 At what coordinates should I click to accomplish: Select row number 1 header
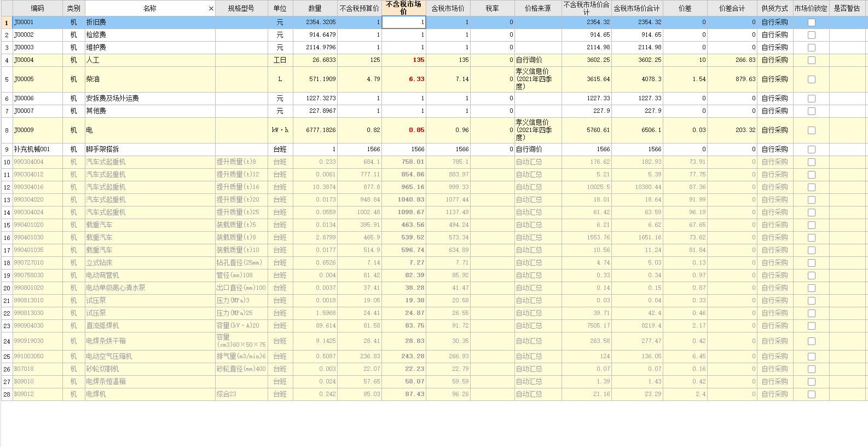(x=7, y=22)
